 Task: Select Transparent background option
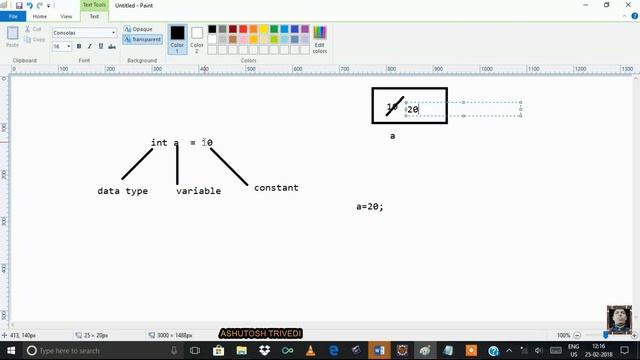point(142,39)
